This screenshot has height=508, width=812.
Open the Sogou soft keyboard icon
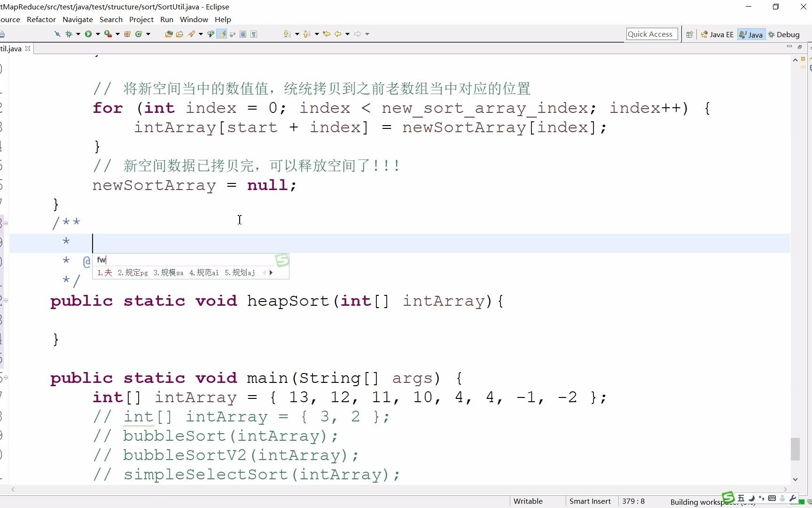tap(773, 498)
